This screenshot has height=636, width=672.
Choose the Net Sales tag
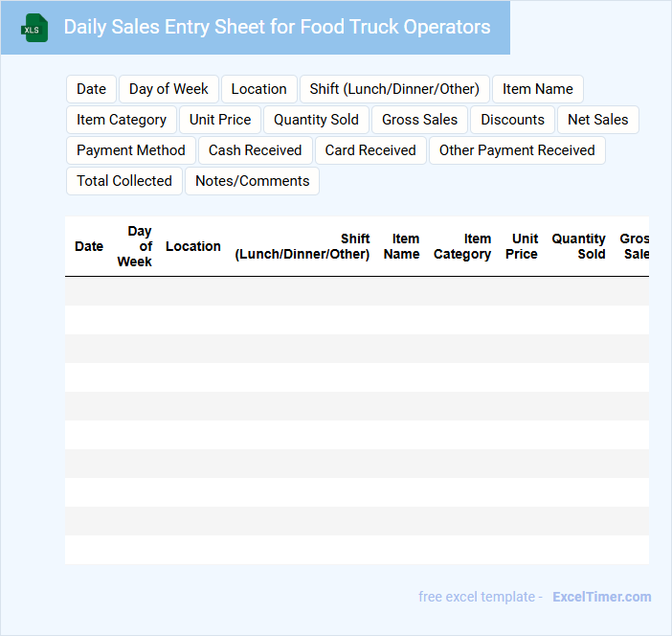pyautogui.click(x=597, y=120)
